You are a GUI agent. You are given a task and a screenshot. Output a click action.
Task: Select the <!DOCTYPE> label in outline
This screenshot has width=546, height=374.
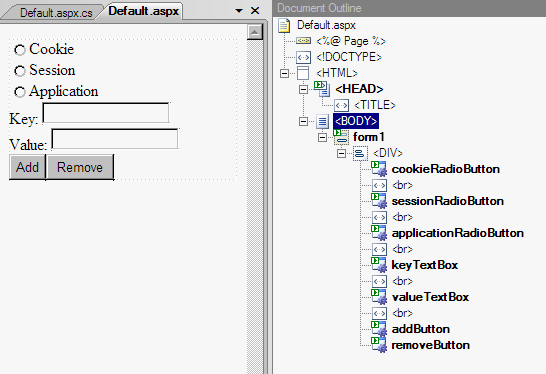point(349,57)
